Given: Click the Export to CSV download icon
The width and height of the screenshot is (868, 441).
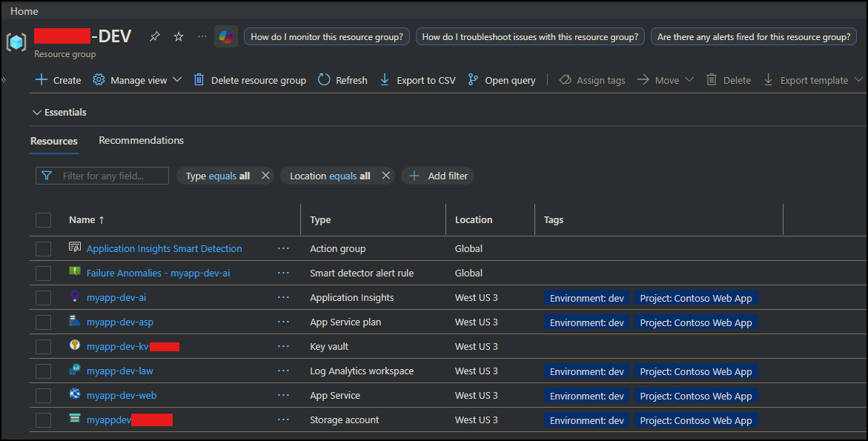Looking at the screenshot, I should (384, 80).
